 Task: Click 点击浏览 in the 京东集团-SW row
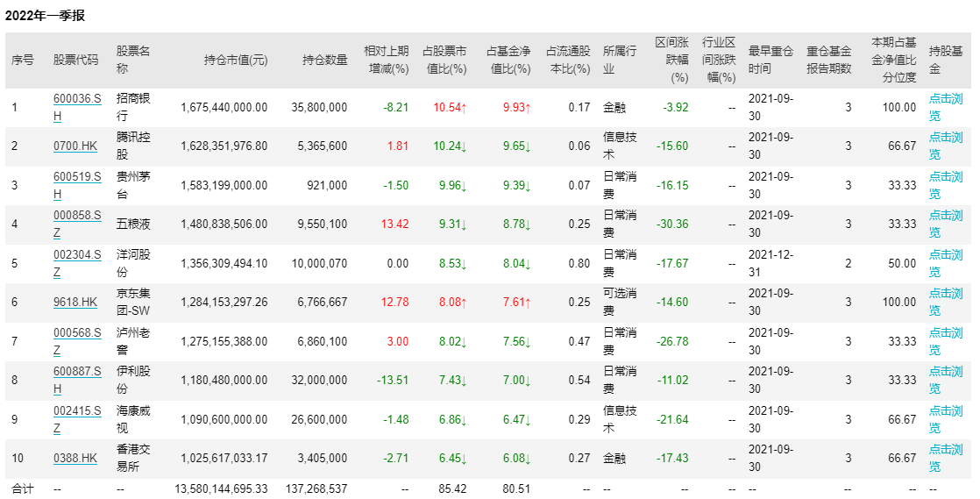click(x=946, y=302)
